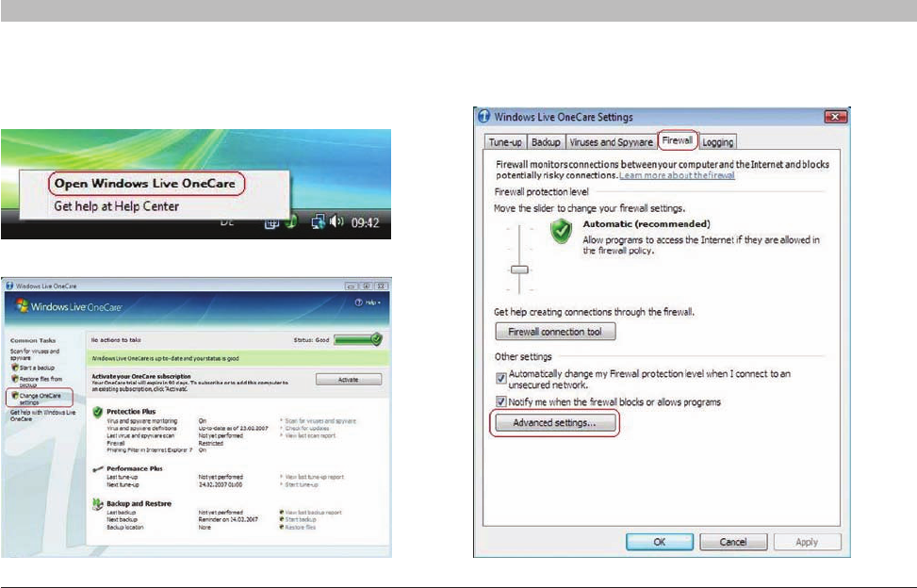
Task: Open Scan for viruses and spyware task
Action: [x=35, y=354]
